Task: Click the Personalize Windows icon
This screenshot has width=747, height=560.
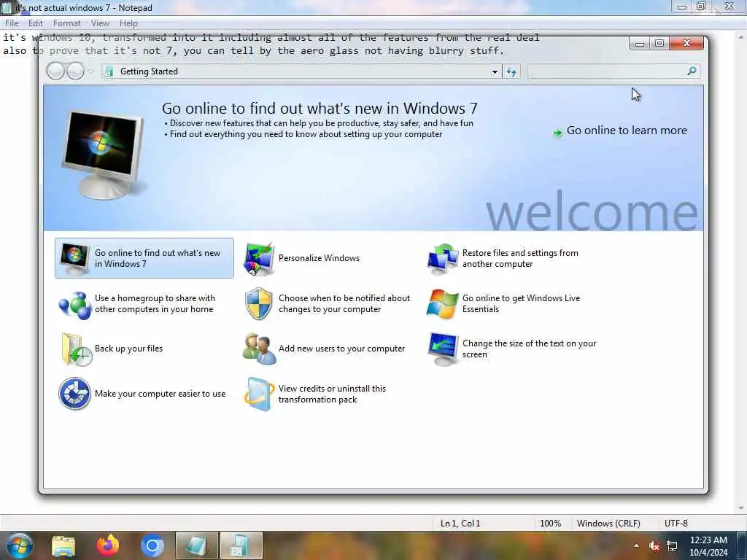Action: click(x=259, y=259)
